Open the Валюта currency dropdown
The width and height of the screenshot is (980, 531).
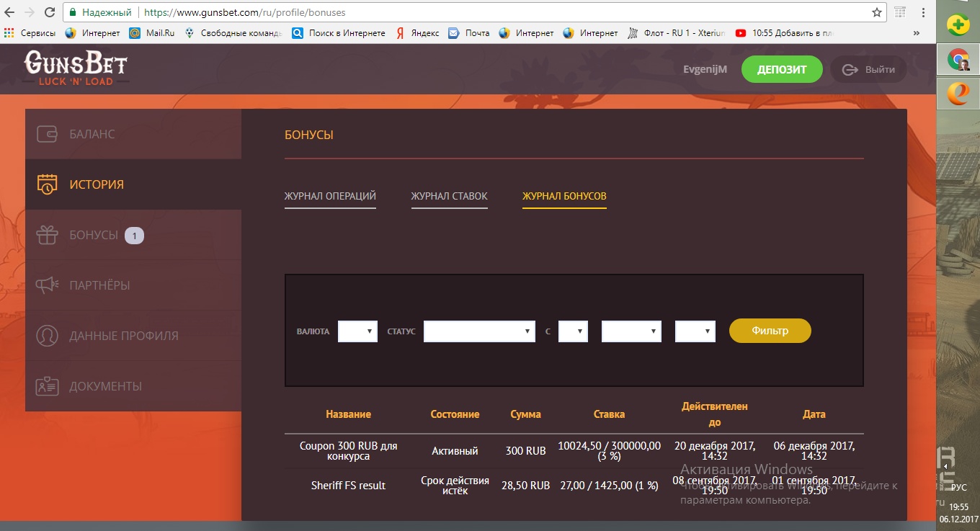[357, 331]
